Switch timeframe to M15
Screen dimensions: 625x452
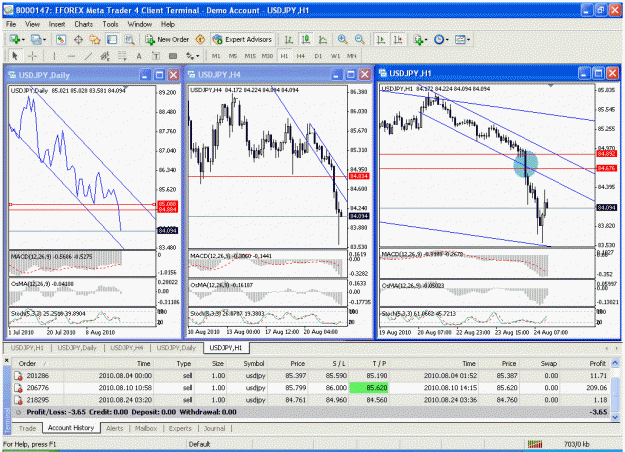click(x=250, y=56)
